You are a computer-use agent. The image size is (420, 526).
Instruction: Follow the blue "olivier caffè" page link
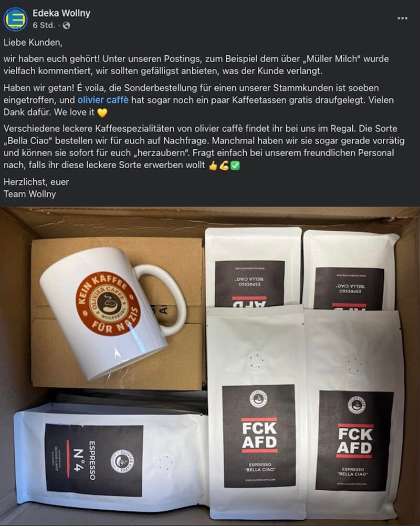[x=103, y=100]
